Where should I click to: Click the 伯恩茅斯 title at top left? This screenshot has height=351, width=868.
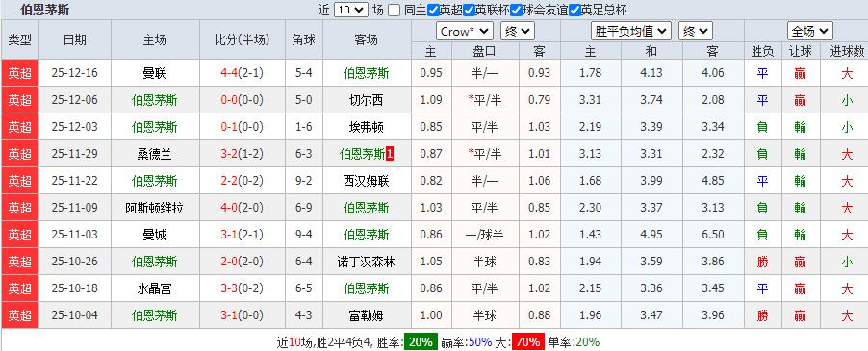(x=45, y=10)
